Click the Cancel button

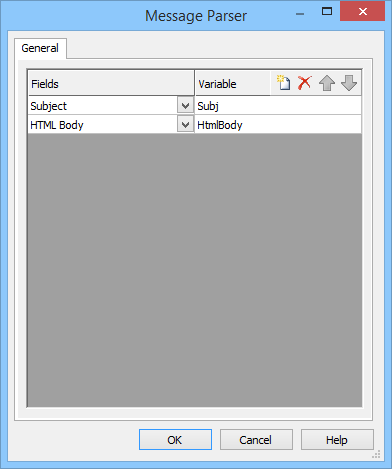coord(256,440)
